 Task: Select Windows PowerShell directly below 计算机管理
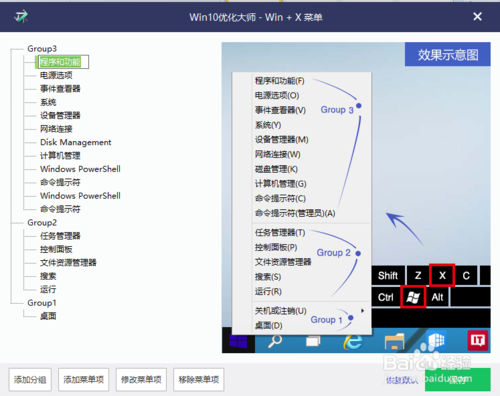[80, 169]
